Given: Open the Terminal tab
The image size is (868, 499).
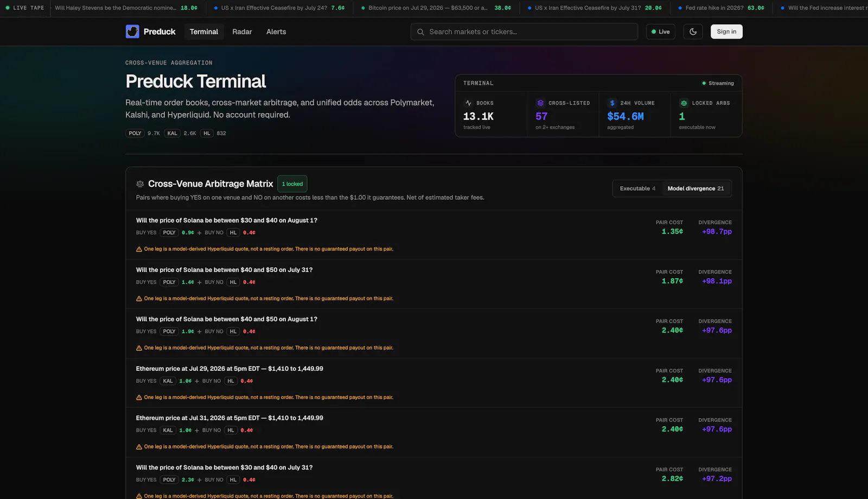Looking at the screenshot, I should [x=204, y=31].
